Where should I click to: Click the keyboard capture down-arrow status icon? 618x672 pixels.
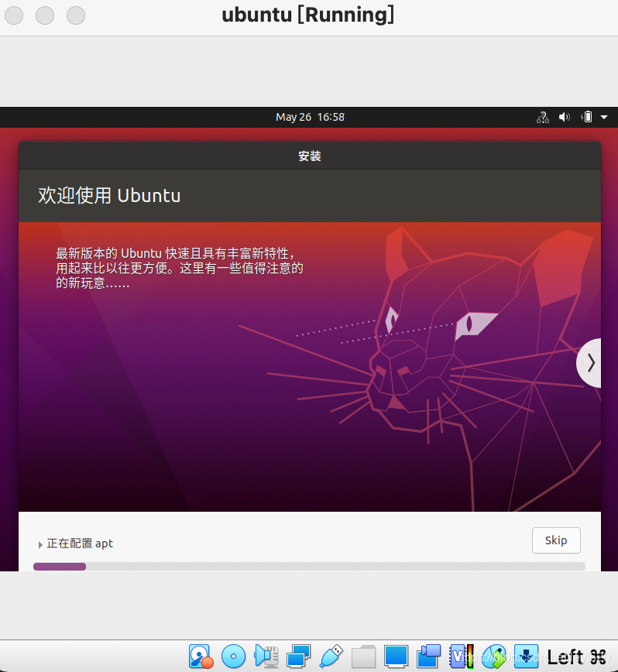(527, 657)
